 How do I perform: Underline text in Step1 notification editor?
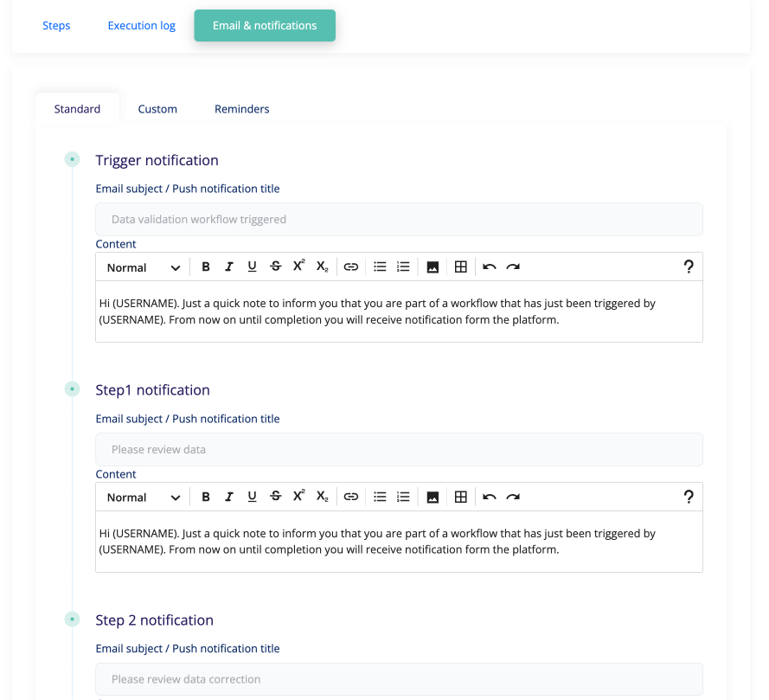252,497
